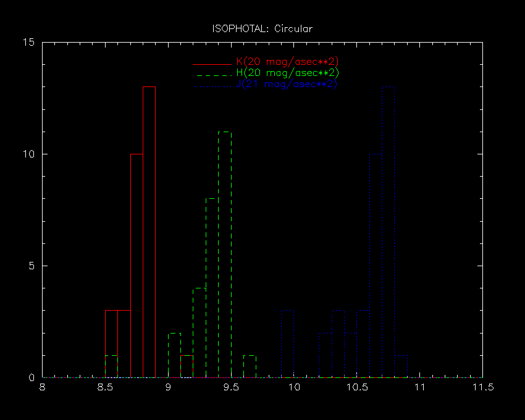
Task: Click y-axis label 15
Action: pos(28,42)
